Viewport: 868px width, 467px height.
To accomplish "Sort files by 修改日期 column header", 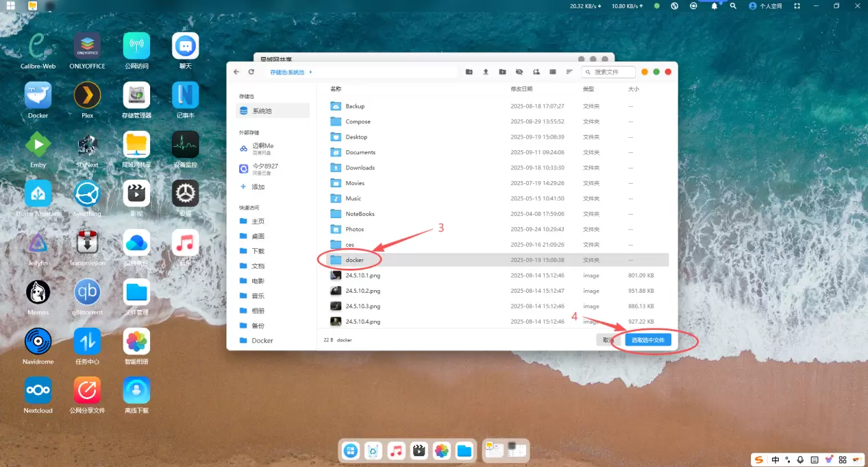I will click(521, 89).
